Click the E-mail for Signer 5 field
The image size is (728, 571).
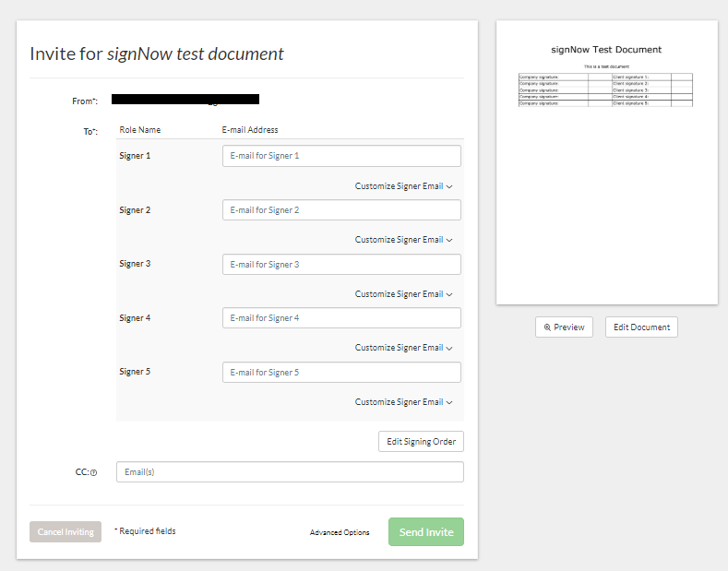tap(341, 373)
